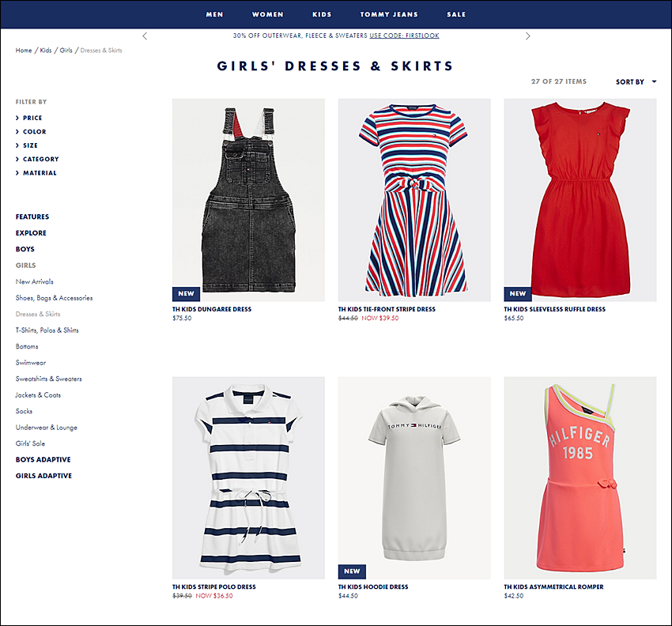Click the $65.50 ruffle dress price
The image size is (672, 626).
point(514,318)
